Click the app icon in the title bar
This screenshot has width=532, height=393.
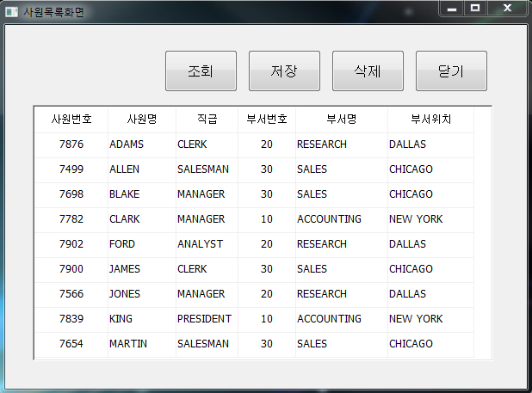coord(11,12)
